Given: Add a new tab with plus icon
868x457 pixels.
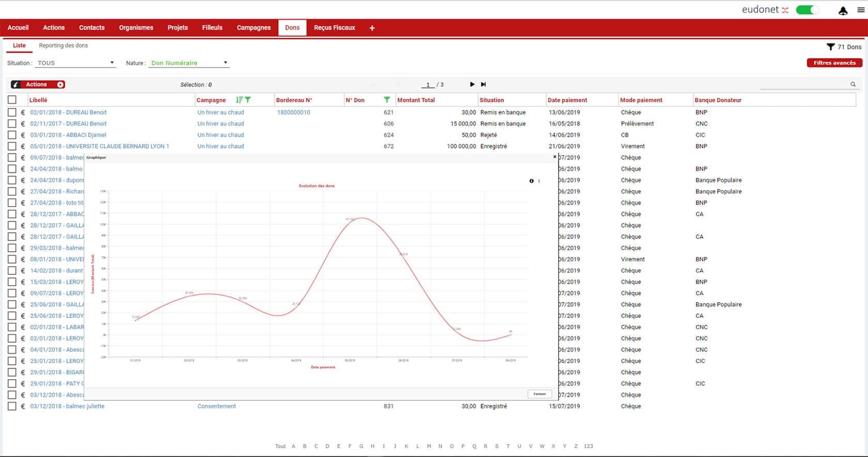Looking at the screenshot, I should [372, 28].
